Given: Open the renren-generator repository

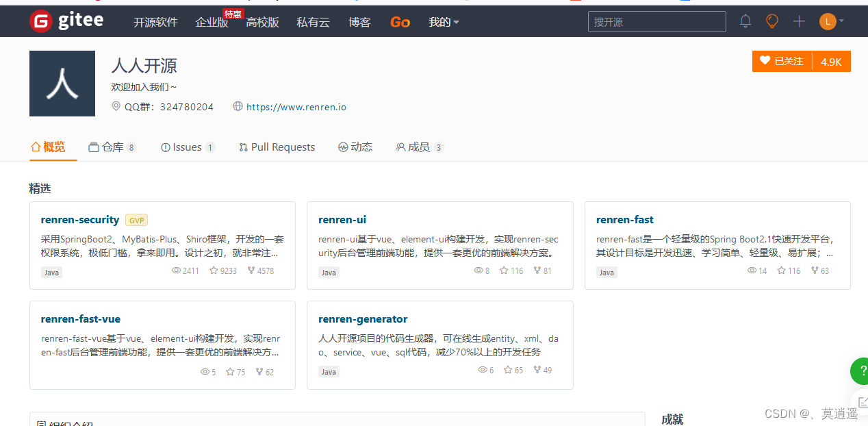Looking at the screenshot, I should 363,319.
